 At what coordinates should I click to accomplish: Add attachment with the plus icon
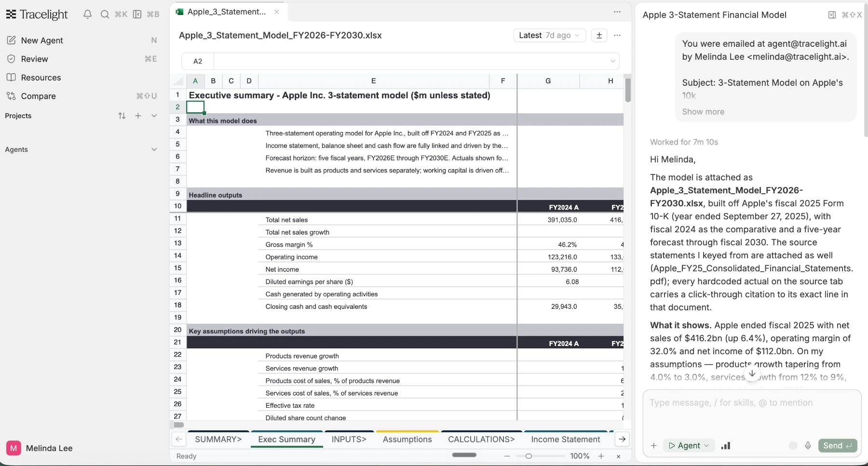coord(654,446)
